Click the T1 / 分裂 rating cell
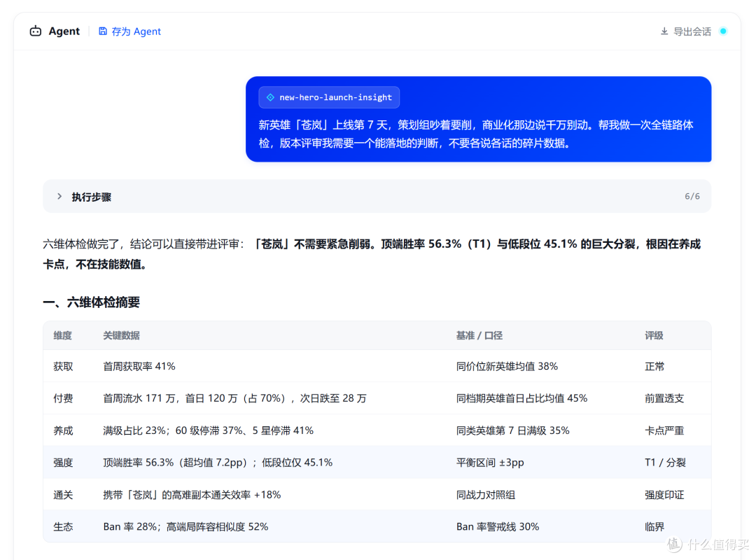756x560 pixels. 665,463
